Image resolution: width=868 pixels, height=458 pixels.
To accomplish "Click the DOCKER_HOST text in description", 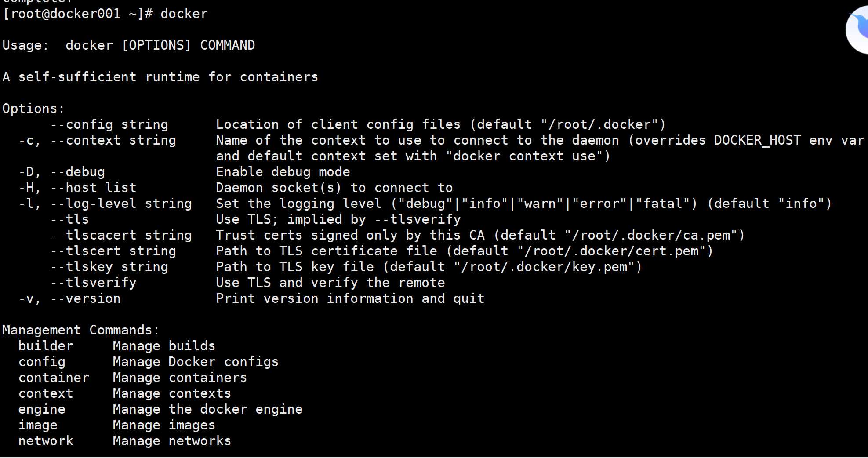I will coord(757,141).
